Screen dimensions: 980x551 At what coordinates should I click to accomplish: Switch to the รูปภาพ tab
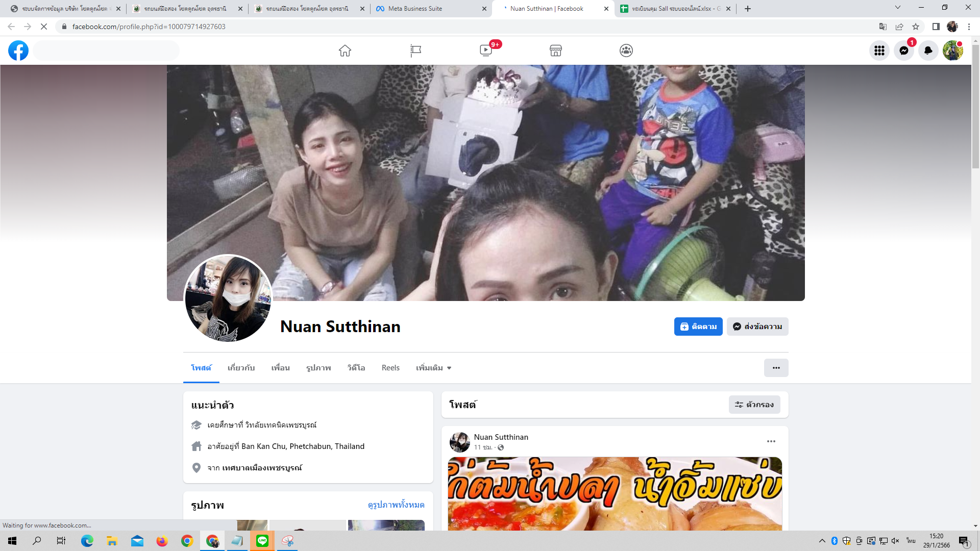(318, 368)
